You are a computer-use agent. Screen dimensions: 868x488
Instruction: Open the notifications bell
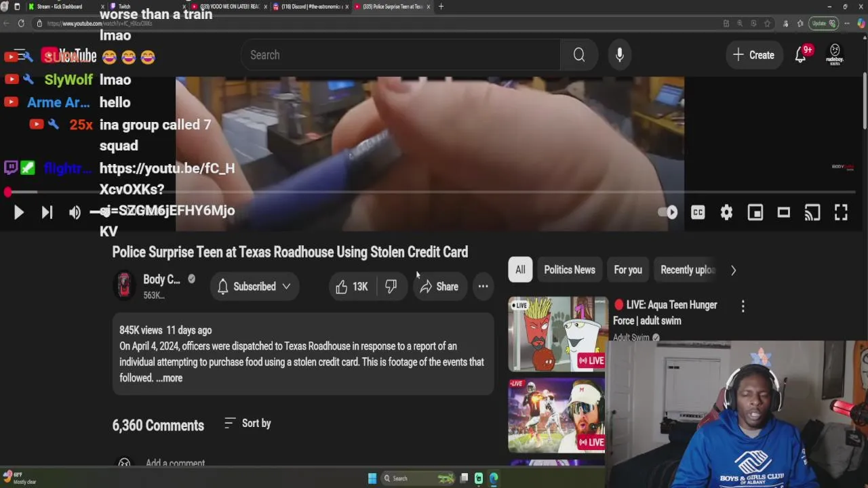point(801,56)
